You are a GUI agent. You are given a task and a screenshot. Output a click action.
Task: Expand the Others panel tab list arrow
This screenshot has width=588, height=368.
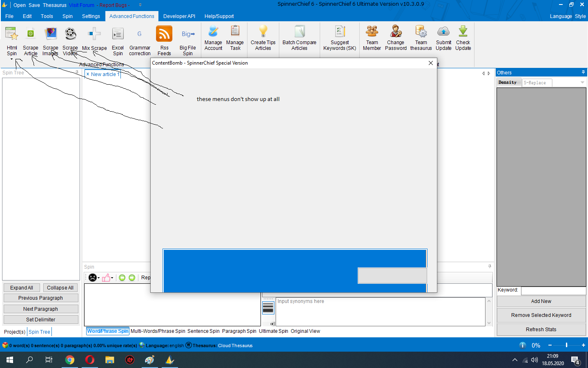(x=582, y=83)
